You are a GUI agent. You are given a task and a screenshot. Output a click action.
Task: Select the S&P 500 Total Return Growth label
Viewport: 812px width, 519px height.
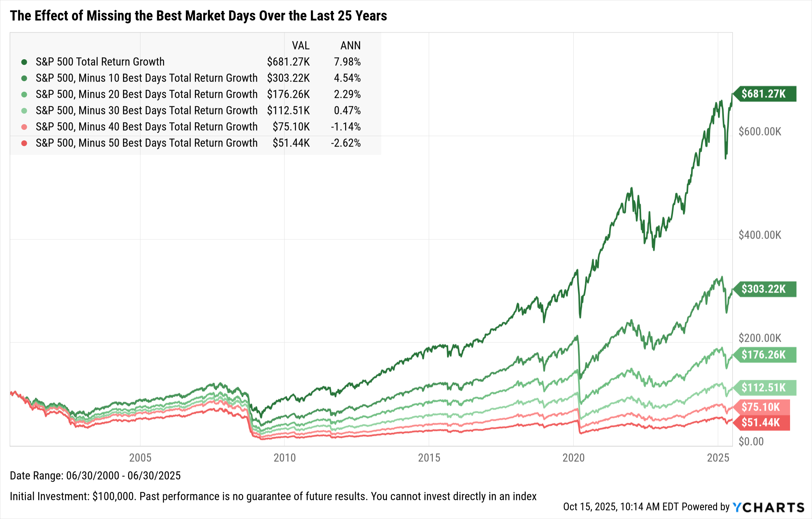(100, 62)
